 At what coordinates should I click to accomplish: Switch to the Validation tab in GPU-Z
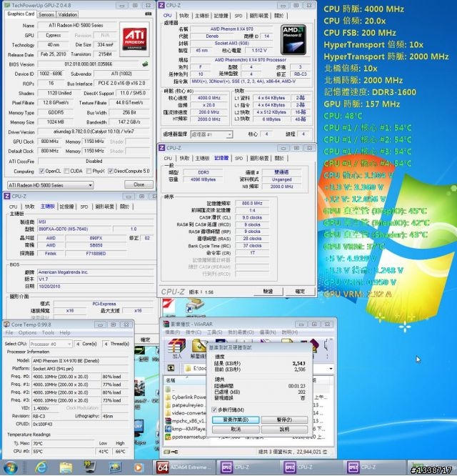point(67,14)
